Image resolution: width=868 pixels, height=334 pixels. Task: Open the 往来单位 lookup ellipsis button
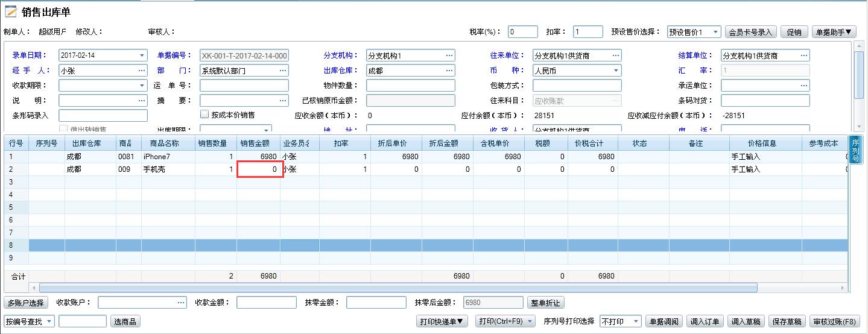(x=616, y=55)
